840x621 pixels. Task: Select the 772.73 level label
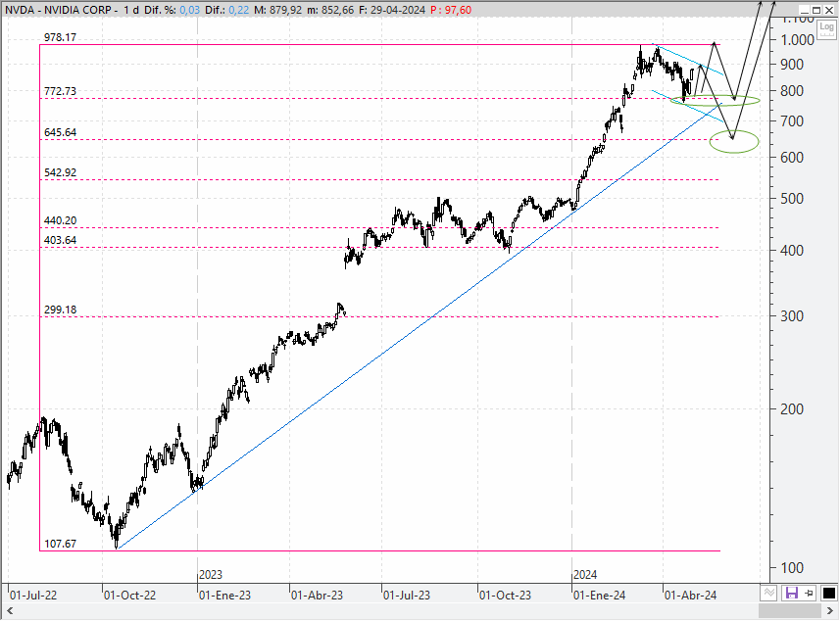click(x=60, y=91)
